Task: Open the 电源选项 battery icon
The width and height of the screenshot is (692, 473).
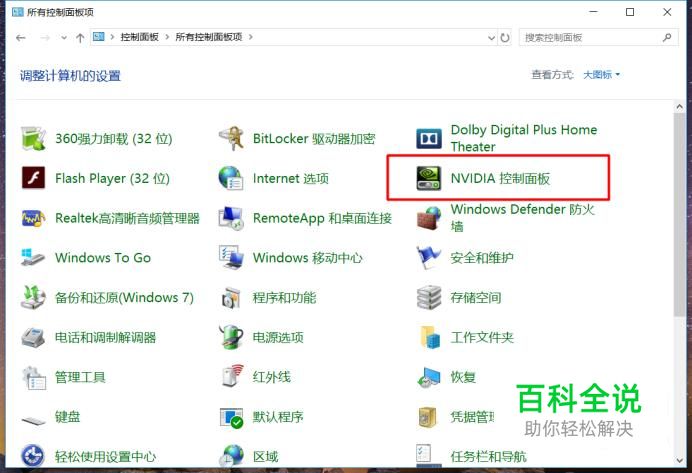Action: point(231,337)
